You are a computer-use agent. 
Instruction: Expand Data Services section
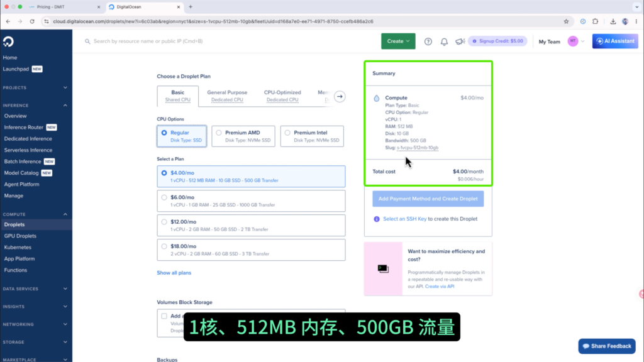point(65,289)
